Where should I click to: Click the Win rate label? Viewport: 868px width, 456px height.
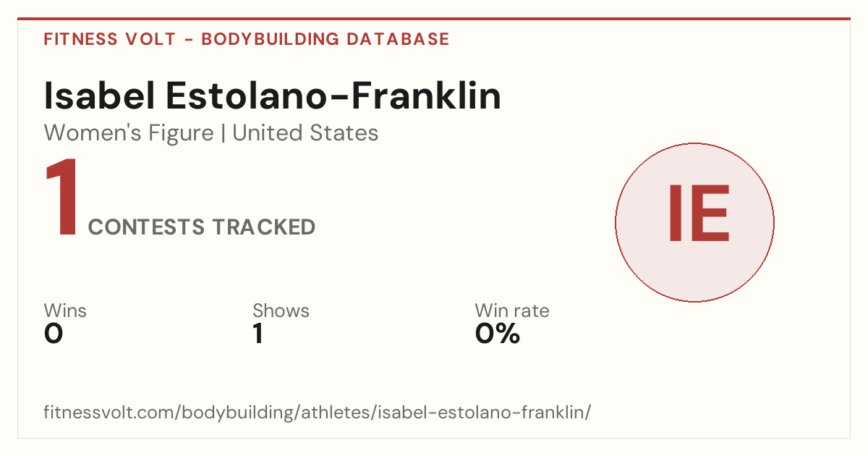click(x=512, y=311)
